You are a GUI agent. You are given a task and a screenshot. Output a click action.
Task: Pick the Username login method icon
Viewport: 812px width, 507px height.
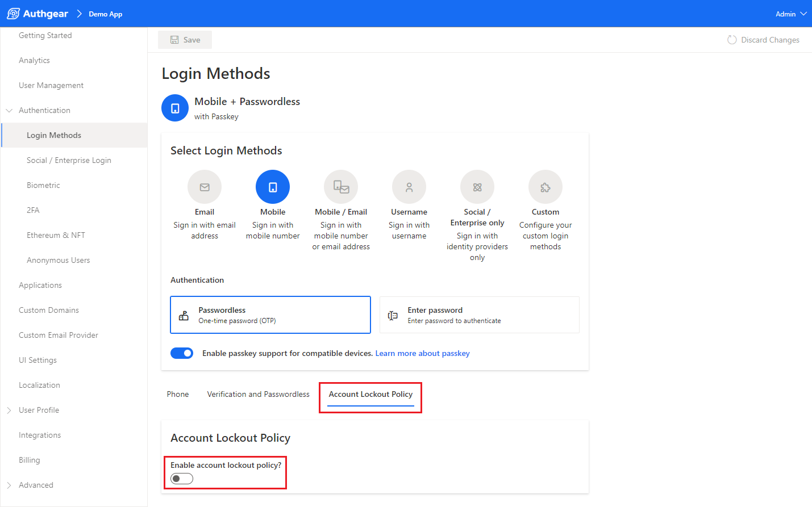tap(409, 187)
